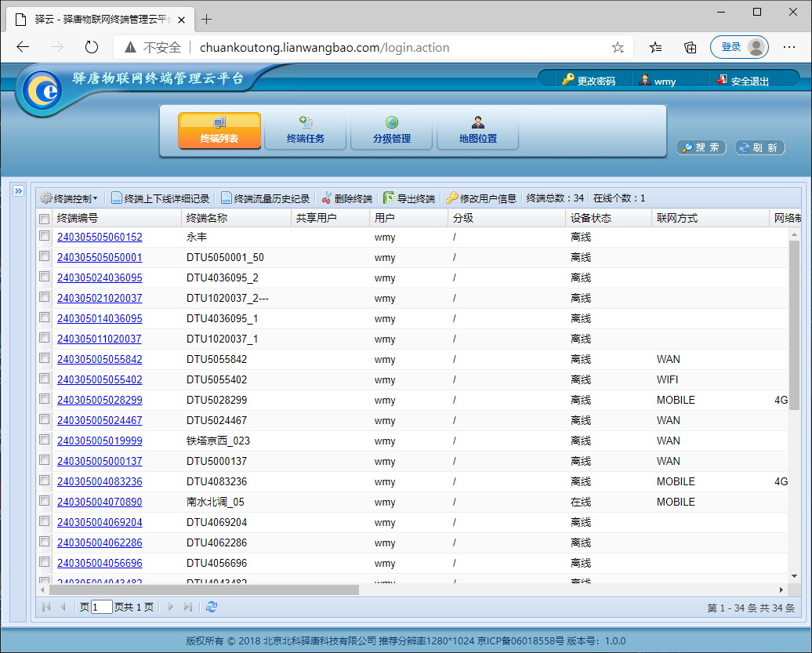Screen dimensions: 812x653
Task: Open the browser favorites list
Action: (x=655, y=48)
